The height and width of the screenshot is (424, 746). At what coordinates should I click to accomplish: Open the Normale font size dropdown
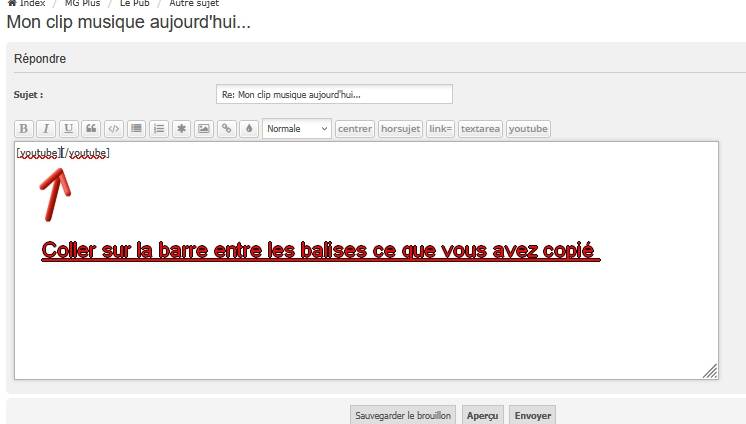tap(297, 128)
